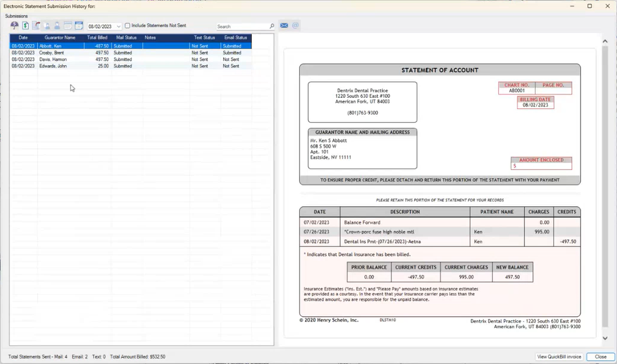Sort by Total Billed column header
Image resolution: width=617 pixels, height=364 pixels.
click(97, 38)
